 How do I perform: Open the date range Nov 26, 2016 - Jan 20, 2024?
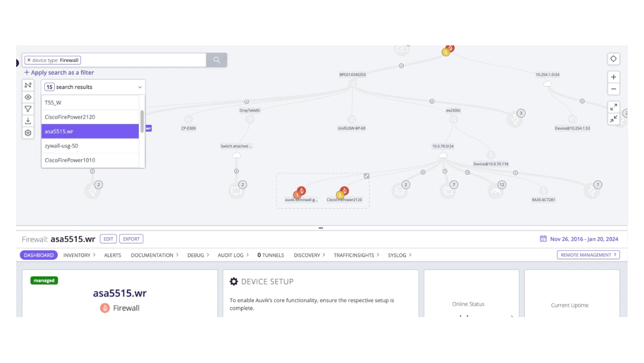point(579,239)
